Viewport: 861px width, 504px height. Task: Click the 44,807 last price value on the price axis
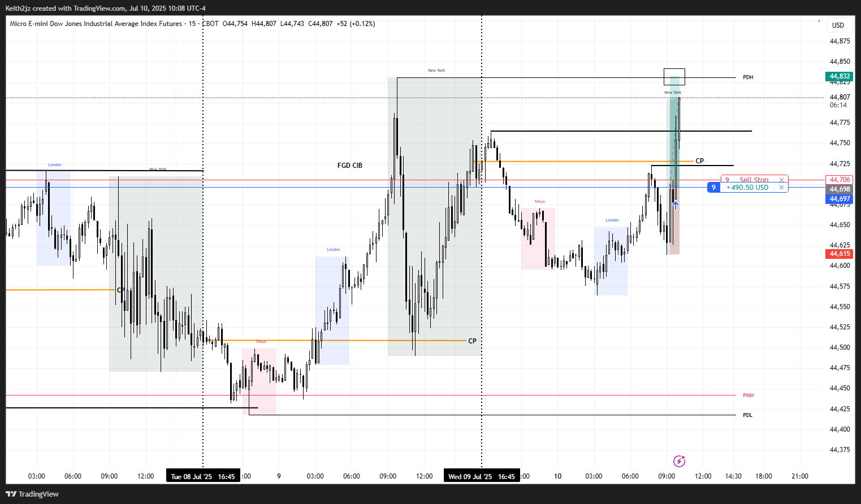840,97
